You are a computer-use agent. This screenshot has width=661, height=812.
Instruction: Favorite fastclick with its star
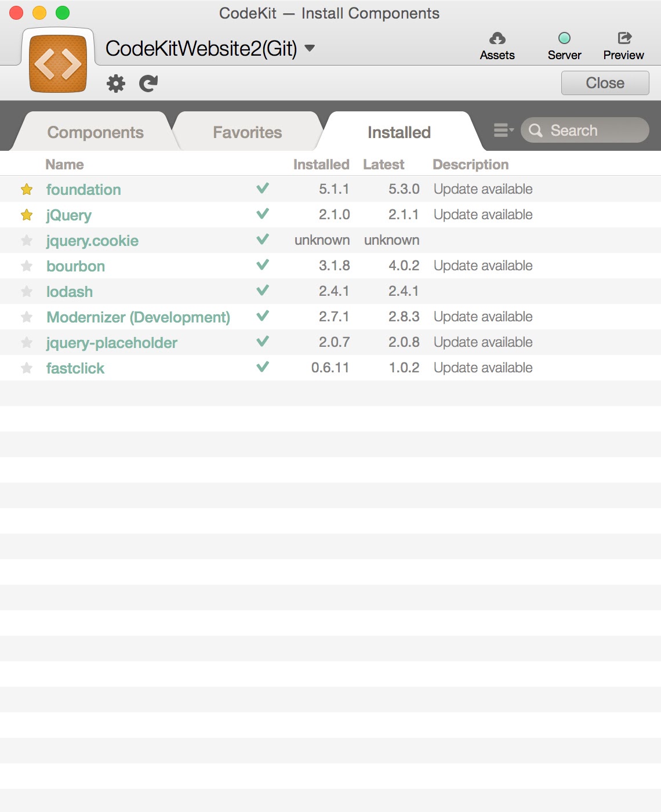click(x=27, y=368)
